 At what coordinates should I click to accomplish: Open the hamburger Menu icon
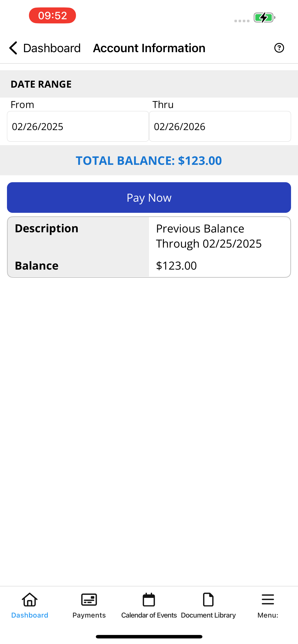coord(268,599)
